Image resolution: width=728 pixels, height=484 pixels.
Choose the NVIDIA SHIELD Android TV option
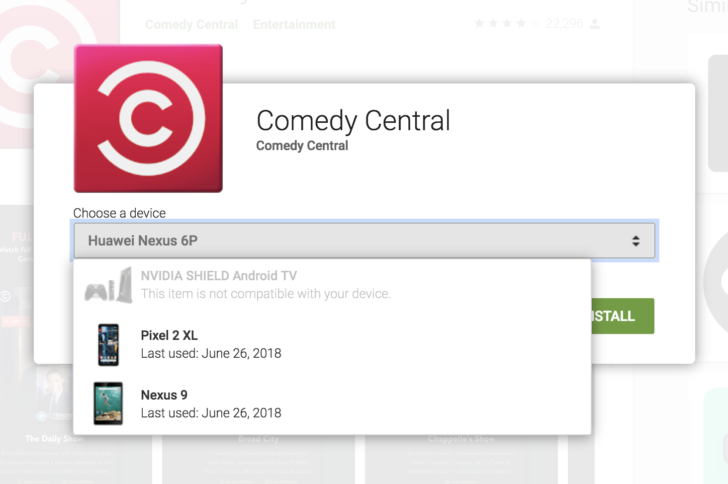coord(332,284)
